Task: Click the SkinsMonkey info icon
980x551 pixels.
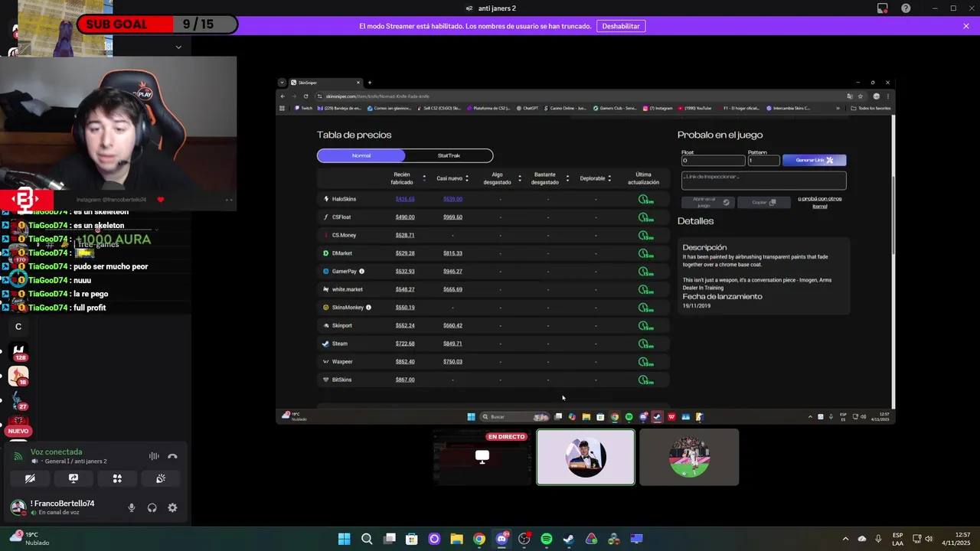Action: point(368,307)
